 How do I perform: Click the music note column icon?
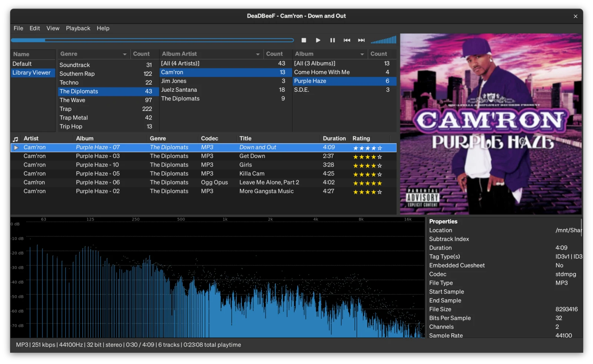pos(16,139)
